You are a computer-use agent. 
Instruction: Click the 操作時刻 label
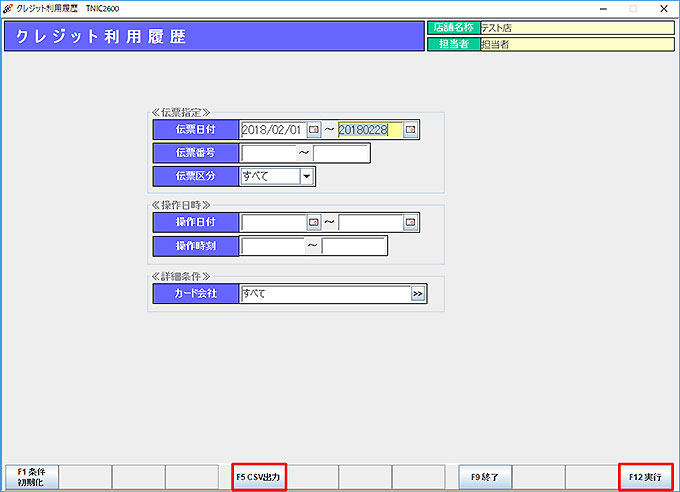tap(196, 246)
